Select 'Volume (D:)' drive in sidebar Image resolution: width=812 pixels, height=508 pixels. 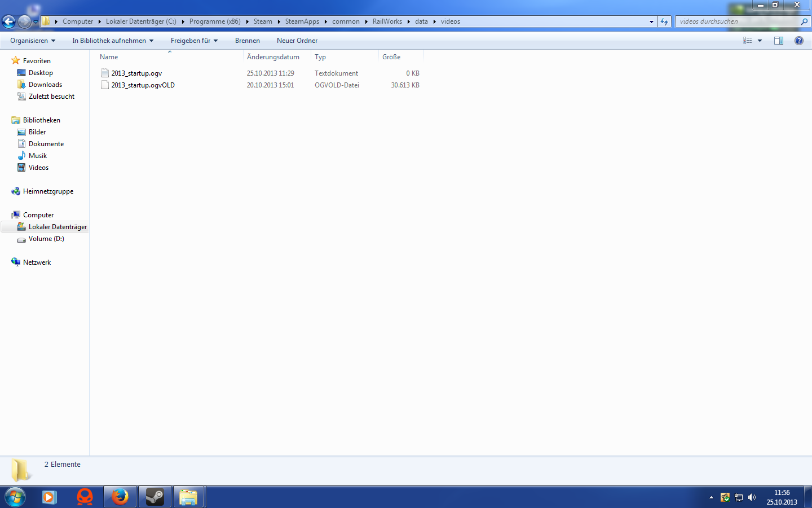pyautogui.click(x=46, y=239)
